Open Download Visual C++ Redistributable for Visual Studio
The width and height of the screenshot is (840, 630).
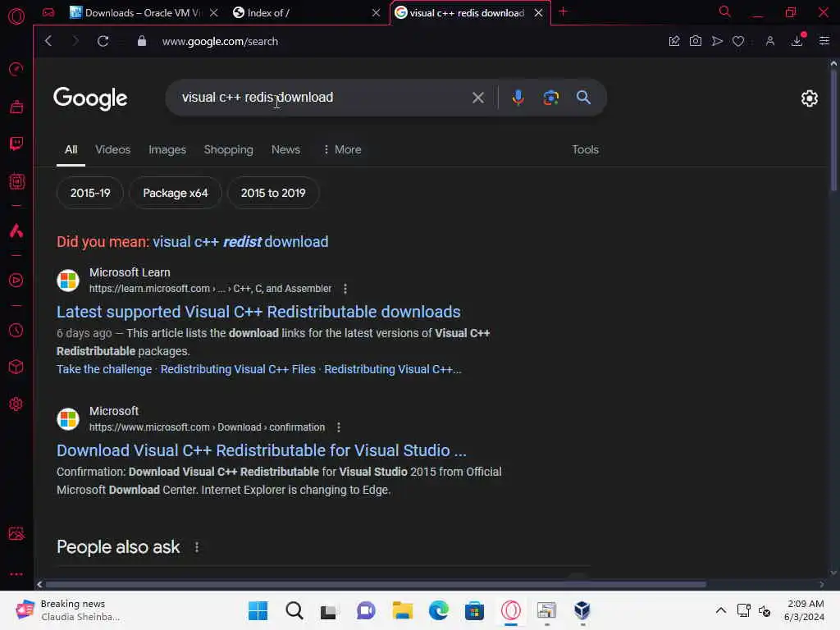pyautogui.click(x=262, y=451)
